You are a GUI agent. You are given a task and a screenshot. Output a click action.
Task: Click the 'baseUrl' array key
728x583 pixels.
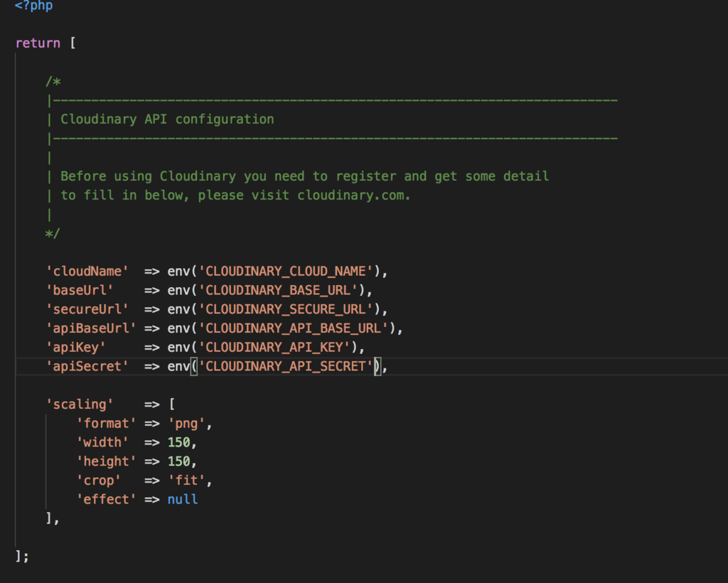[80, 290]
